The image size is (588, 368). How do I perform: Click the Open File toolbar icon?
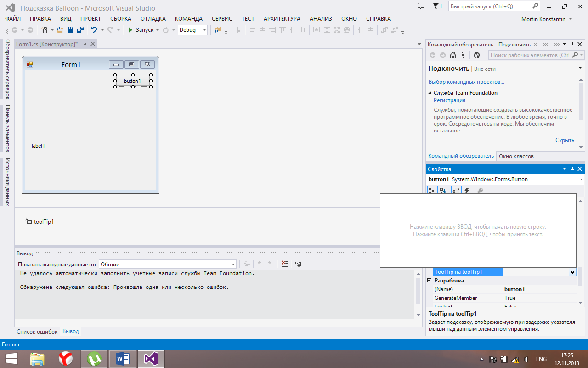60,30
